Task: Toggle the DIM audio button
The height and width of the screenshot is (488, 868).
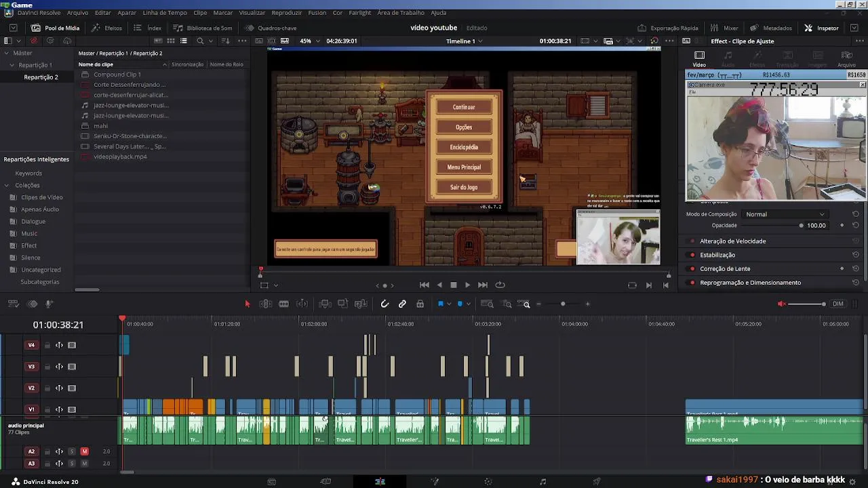Action: (x=838, y=304)
